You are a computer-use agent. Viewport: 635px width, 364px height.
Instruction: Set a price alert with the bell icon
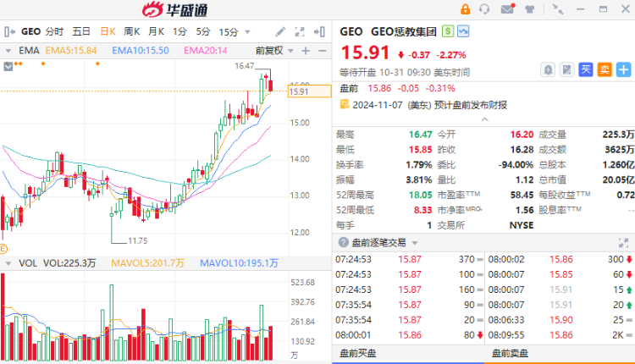point(548,70)
